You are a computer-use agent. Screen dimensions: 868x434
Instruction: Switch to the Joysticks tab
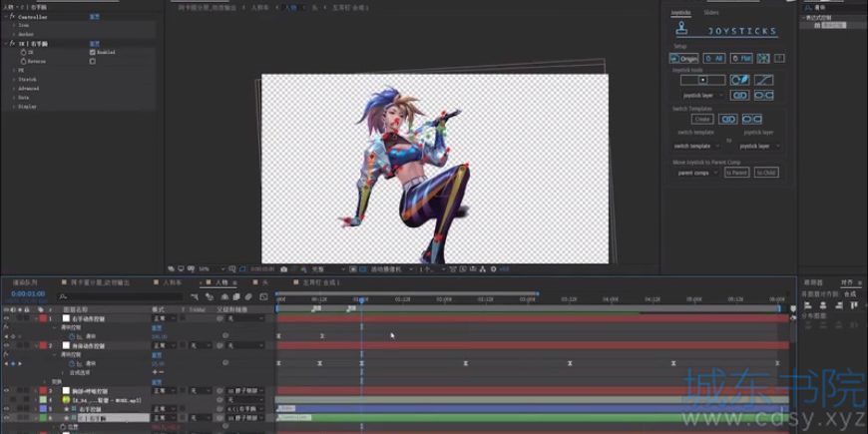(680, 12)
